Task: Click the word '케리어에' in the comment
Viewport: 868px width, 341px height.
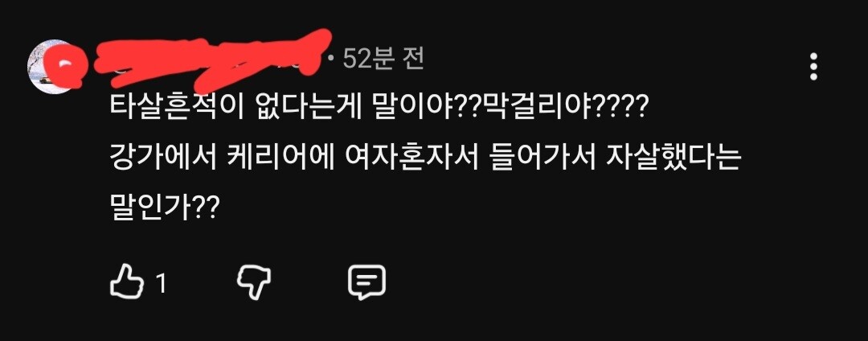Action: point(266,161)
